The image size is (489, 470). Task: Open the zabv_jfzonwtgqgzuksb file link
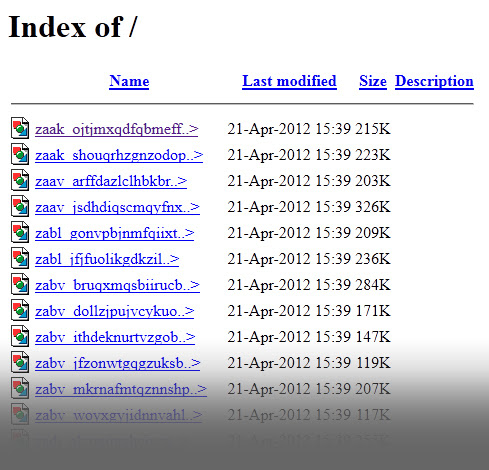118,363
